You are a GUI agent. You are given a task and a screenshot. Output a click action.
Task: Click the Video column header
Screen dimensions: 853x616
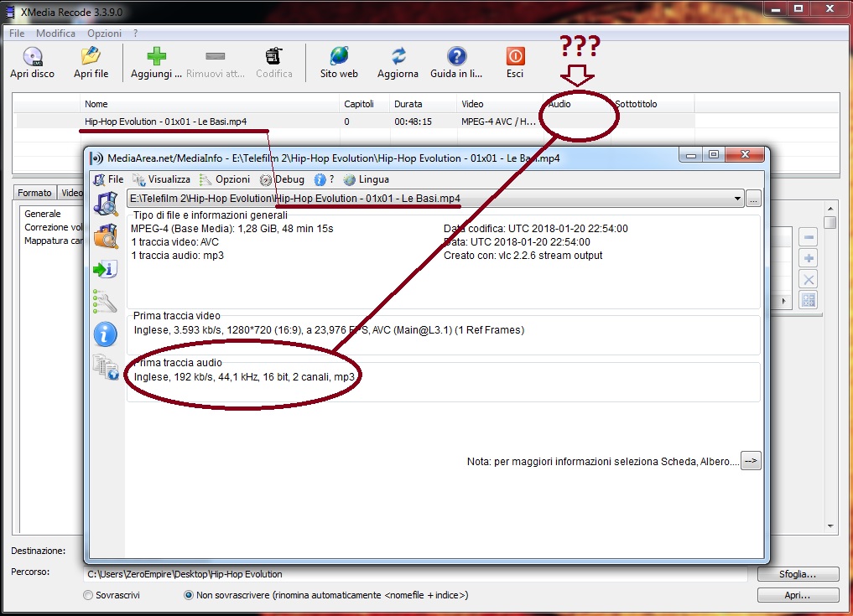[500, 104]
